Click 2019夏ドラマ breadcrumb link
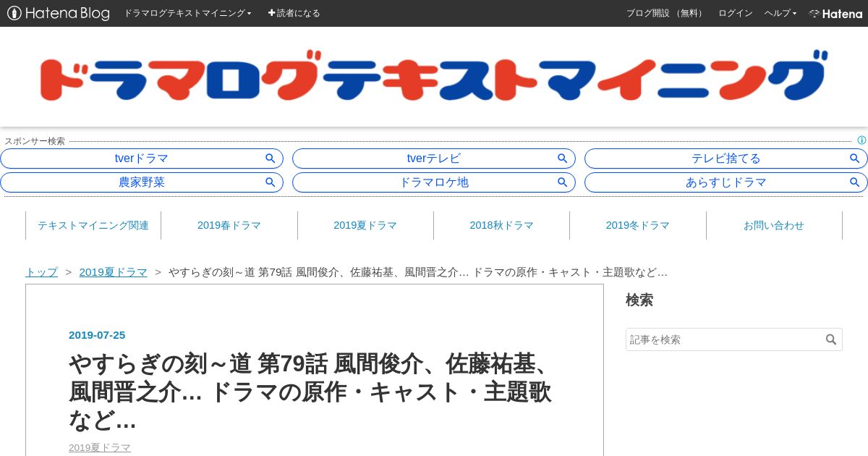868x456 pixels. [x=114, y=272]
